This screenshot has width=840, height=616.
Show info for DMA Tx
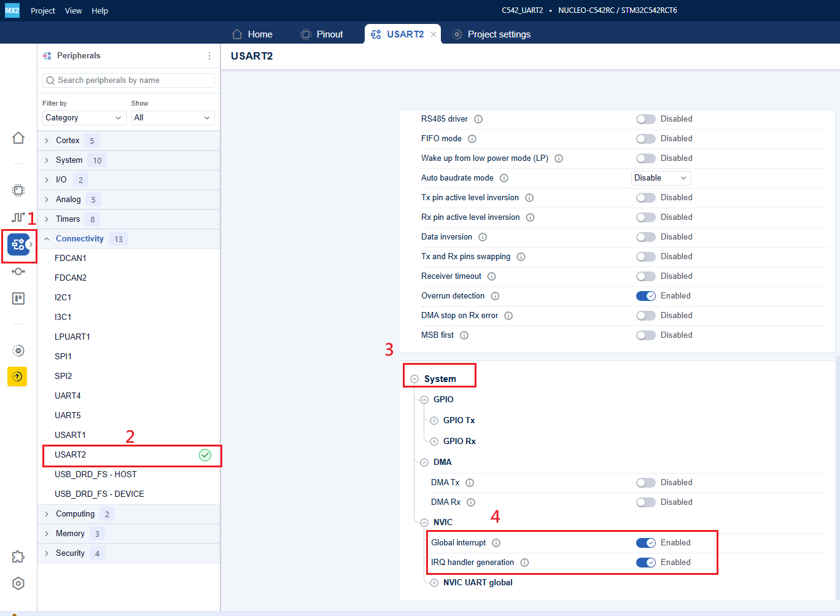click(470, 483)
